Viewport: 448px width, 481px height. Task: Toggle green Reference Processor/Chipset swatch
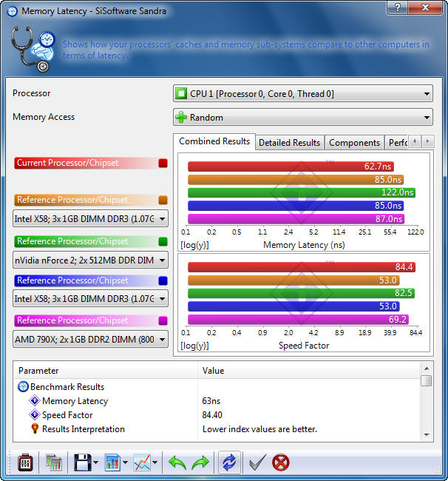pyautogui.click(x=163, y=241)
